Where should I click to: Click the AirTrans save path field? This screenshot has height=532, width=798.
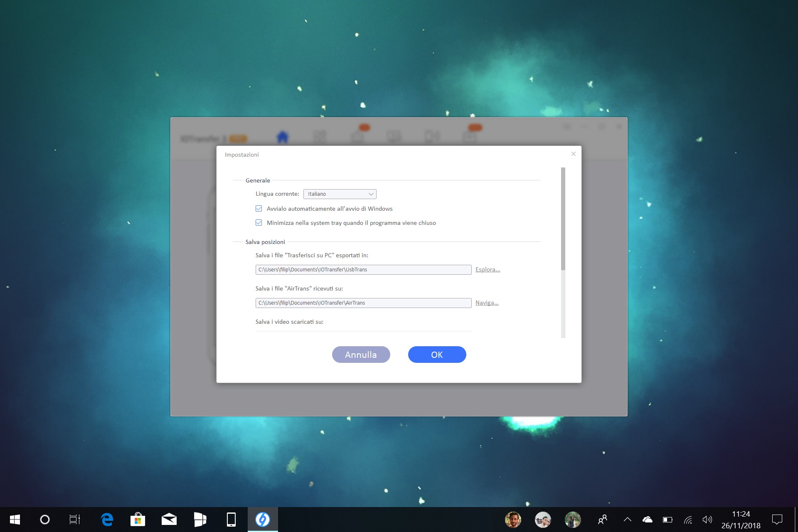point(363,303)
